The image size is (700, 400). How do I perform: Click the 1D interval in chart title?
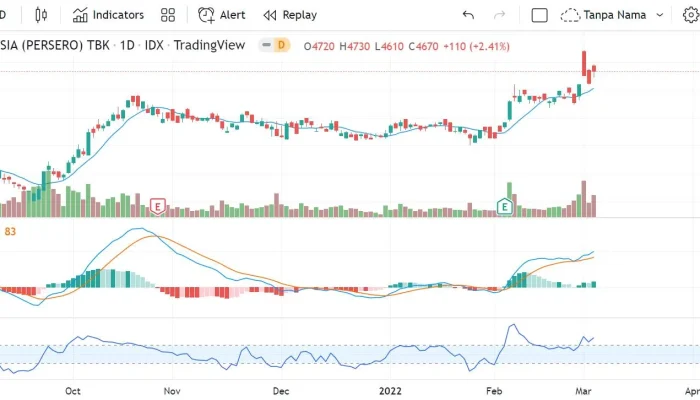click(x=127, y=45)
